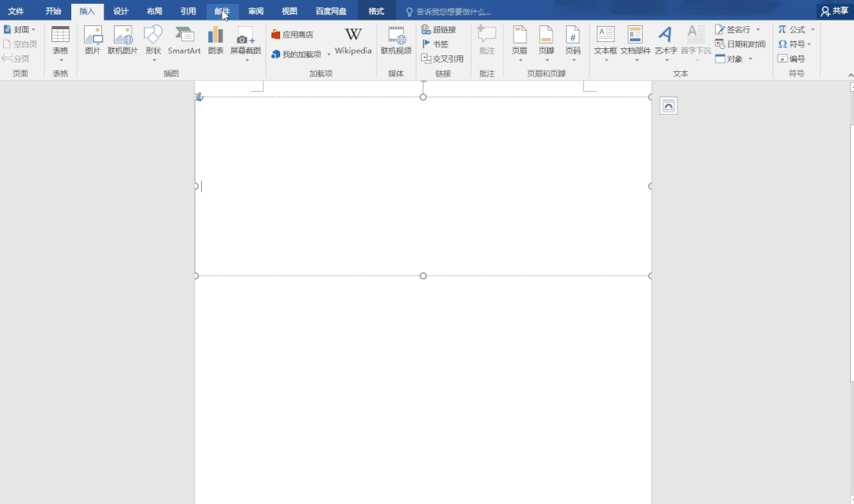Image resolution: width=854 pixels, height=504 pixels.
Task: Click the layout options icon beside text box
Action: coord(669,106)
